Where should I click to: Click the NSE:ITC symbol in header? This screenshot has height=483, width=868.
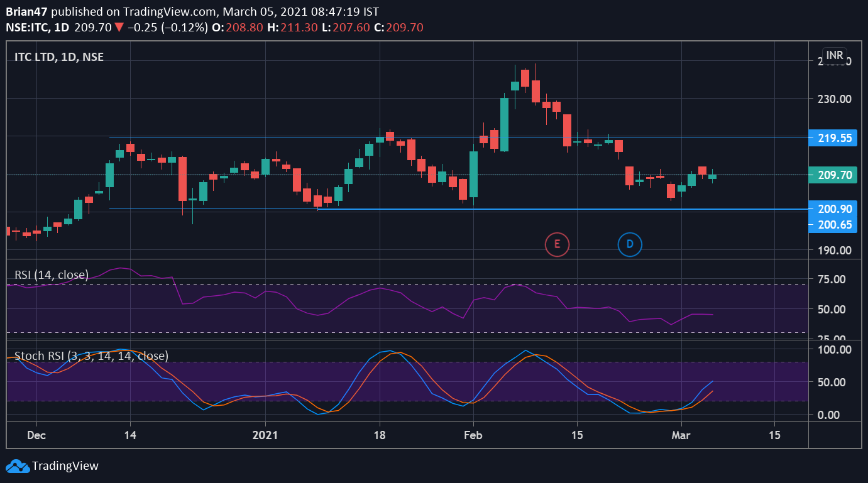click(x=28, y=28)
